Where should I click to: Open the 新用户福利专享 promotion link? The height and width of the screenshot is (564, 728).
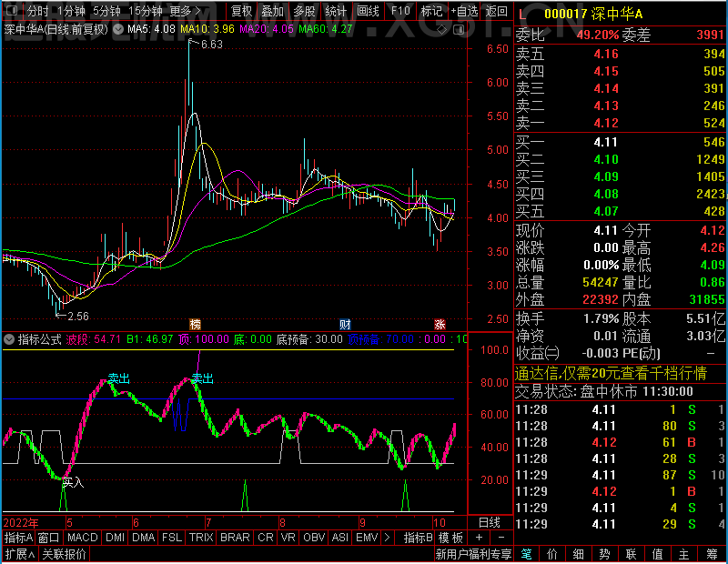(473, 554)
